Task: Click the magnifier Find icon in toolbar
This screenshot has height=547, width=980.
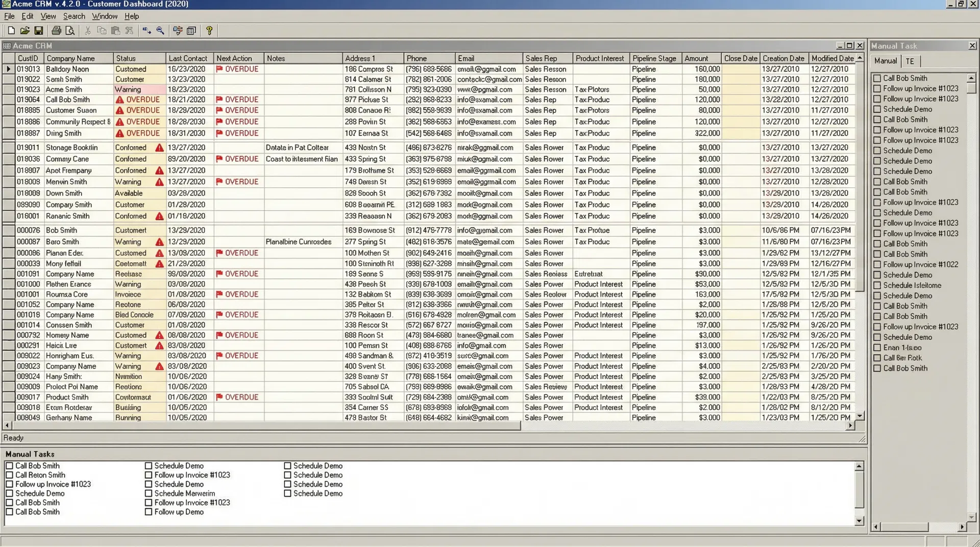Action: [x=160, y=31]
